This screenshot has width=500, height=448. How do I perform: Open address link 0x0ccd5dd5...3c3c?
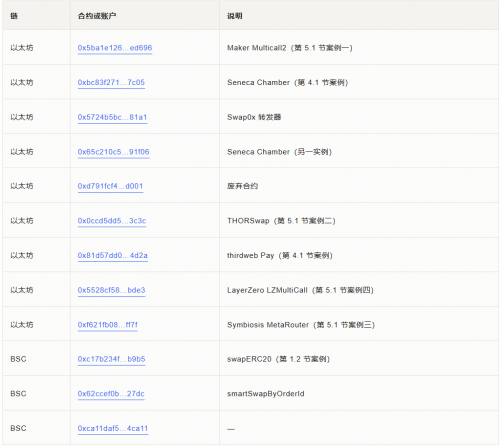coord(112,221)
